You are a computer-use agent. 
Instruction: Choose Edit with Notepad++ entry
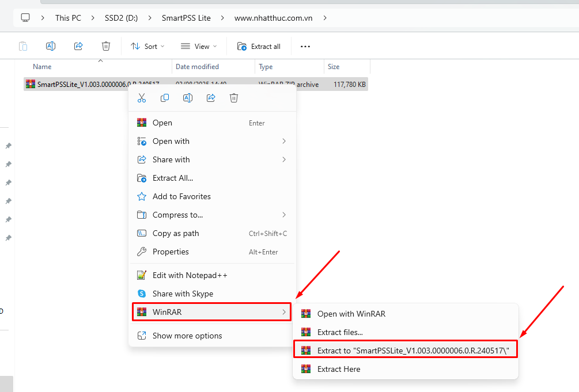[x=211, y=275]
